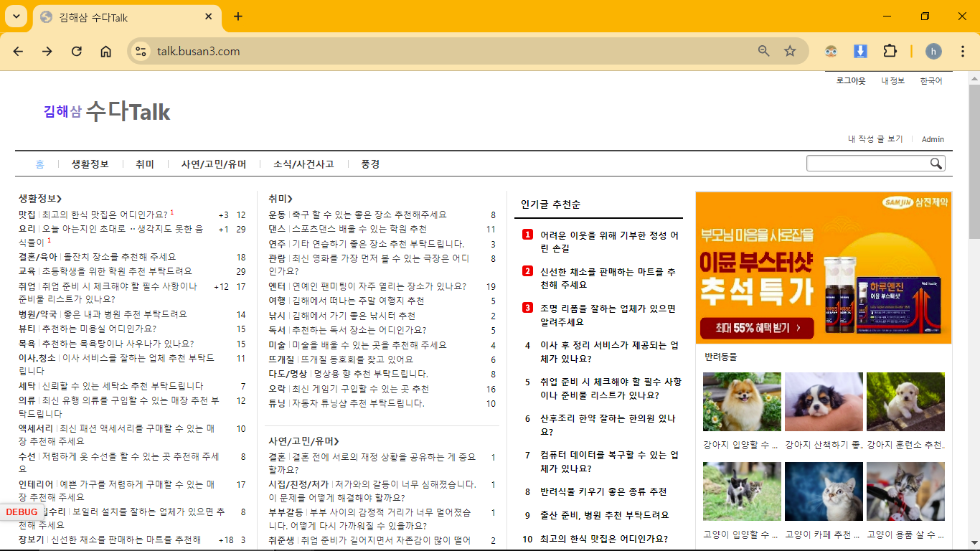The width and height of the screenshot is (980, 551).
Task: Open the 취미 navigation menu
Action: click(x=144, y=164)
